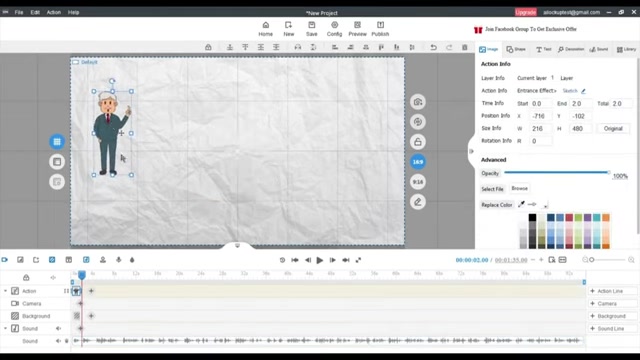640x360 pixels.
Task: Mute the Sound track speaker icon
Action: tap(58, 329)
